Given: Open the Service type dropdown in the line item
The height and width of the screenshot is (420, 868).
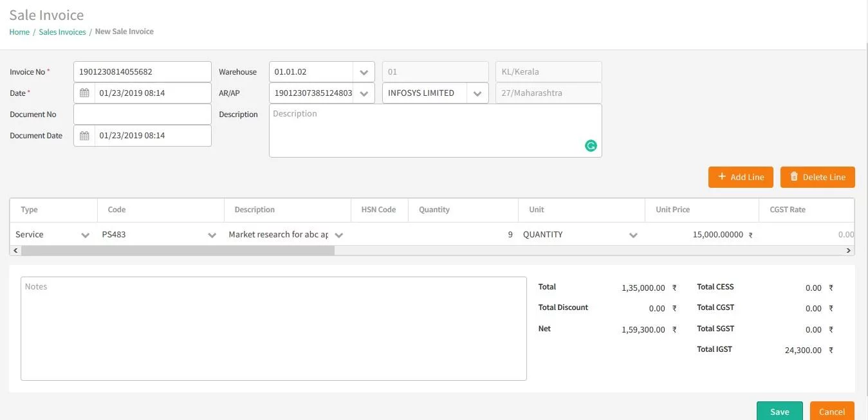Looking at the screenshot, I should pyautogui.click(x=85, y=234).
